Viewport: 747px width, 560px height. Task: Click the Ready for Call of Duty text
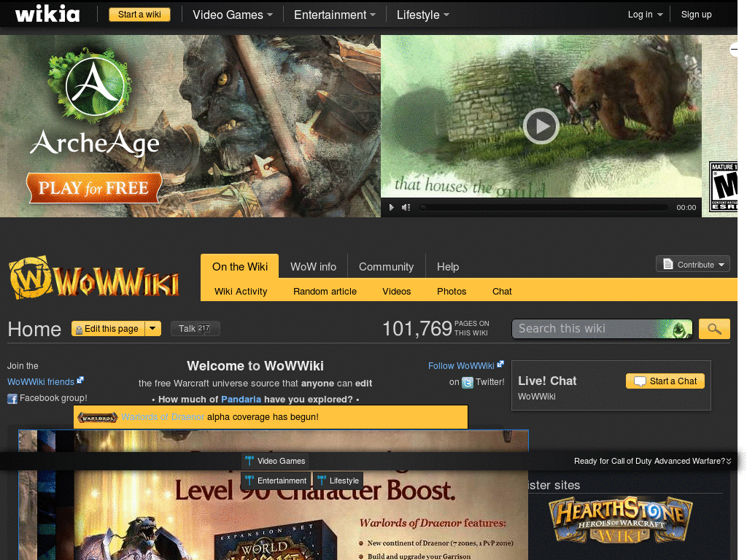pyautogui.click(x=649, y=461)
